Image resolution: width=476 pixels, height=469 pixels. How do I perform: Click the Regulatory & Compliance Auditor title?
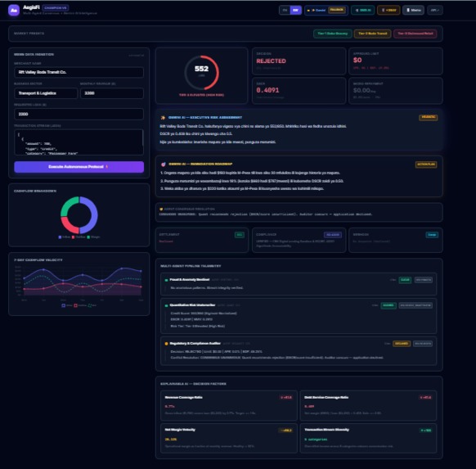pyautogui.click(x=195, y=344)
